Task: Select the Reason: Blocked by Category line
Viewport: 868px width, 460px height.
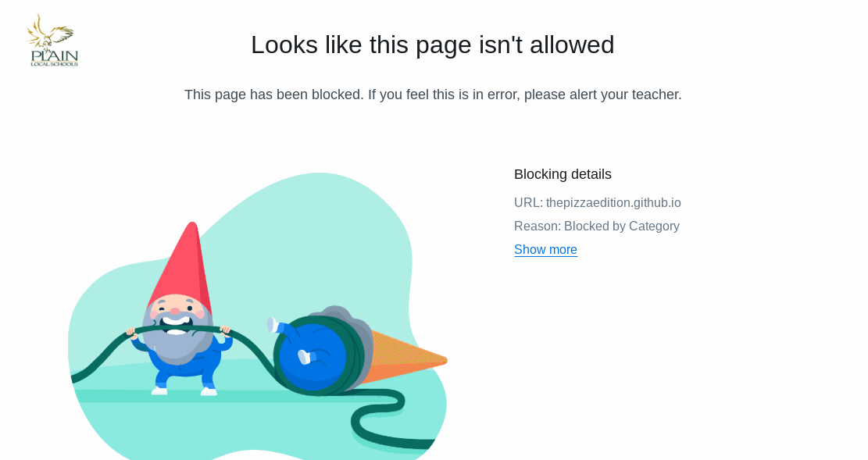Action: pyautogui.click(x=597, y=226)
